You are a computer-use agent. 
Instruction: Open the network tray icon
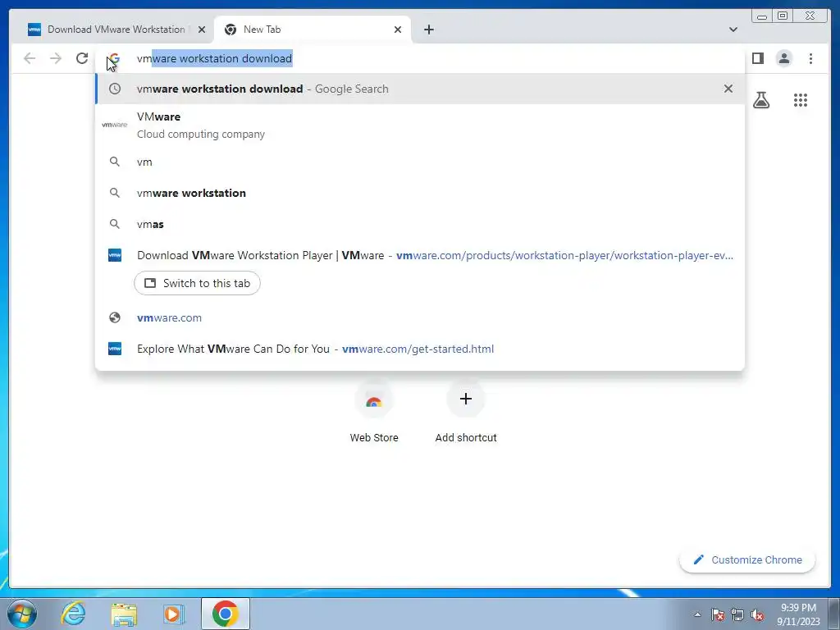pyautogui.click(x=737, y=614)
